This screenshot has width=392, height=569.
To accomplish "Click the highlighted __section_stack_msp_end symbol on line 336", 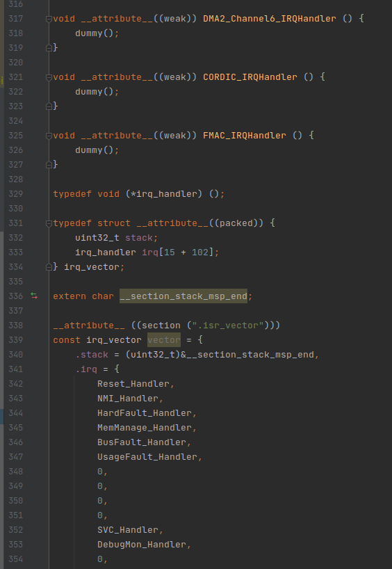I will 183,296.
